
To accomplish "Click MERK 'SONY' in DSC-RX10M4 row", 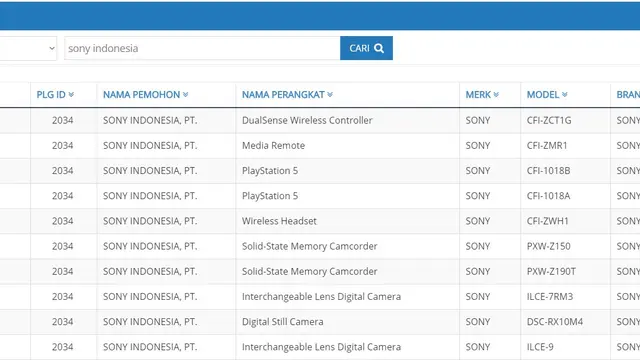I will pyautogui.click(x=478, y=322).
